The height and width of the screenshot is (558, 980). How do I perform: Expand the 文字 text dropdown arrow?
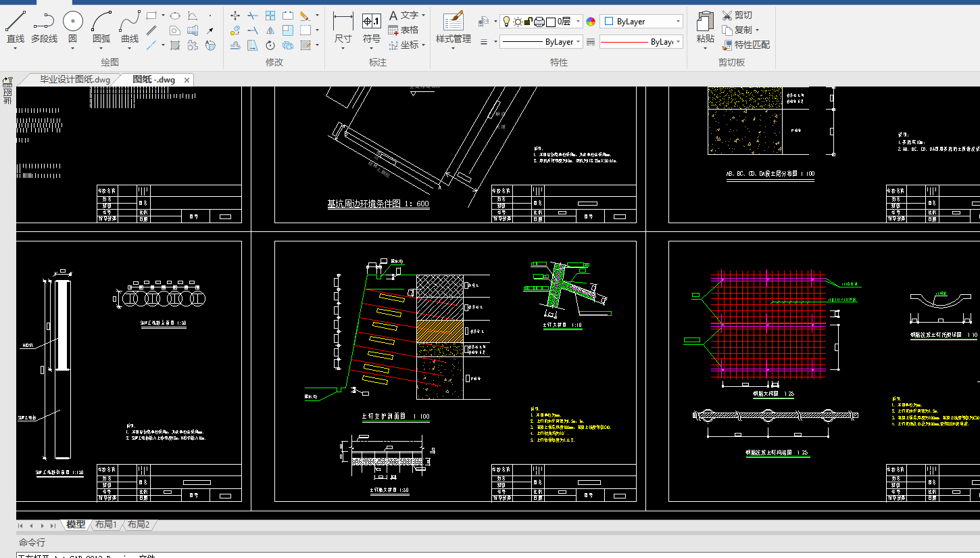coord(423,15)
